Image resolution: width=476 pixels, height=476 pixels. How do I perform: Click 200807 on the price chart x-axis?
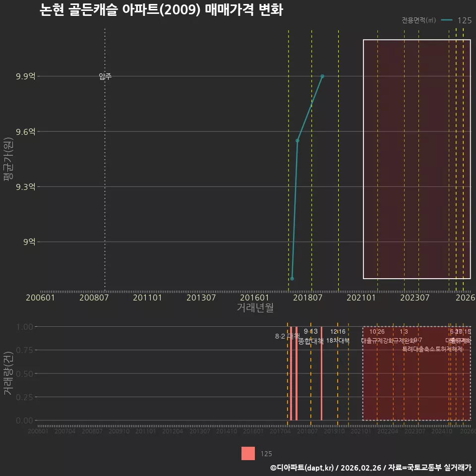[94, 297]
